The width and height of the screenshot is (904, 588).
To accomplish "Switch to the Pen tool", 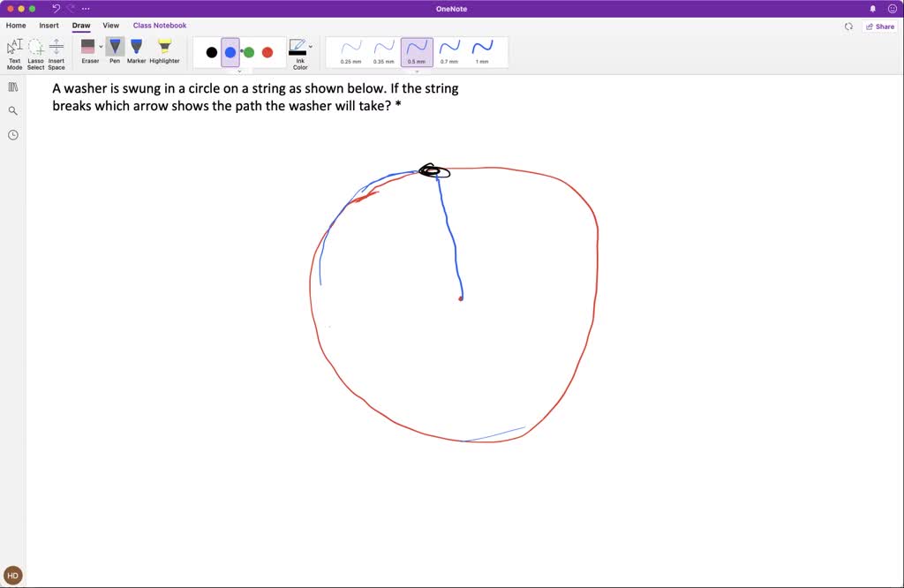I will [x=115, y=51].
